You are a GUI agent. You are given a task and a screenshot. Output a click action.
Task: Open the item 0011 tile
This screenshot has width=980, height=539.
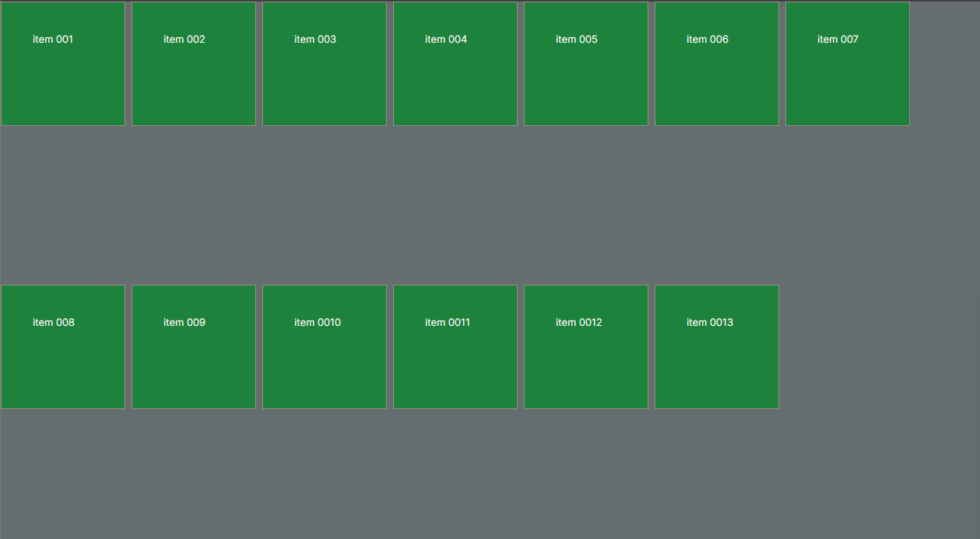coord(455,347)
